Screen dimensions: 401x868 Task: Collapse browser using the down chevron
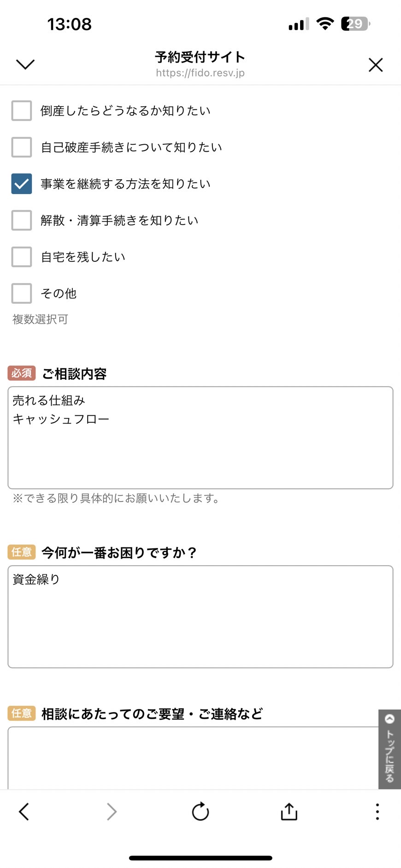(25, 64)
